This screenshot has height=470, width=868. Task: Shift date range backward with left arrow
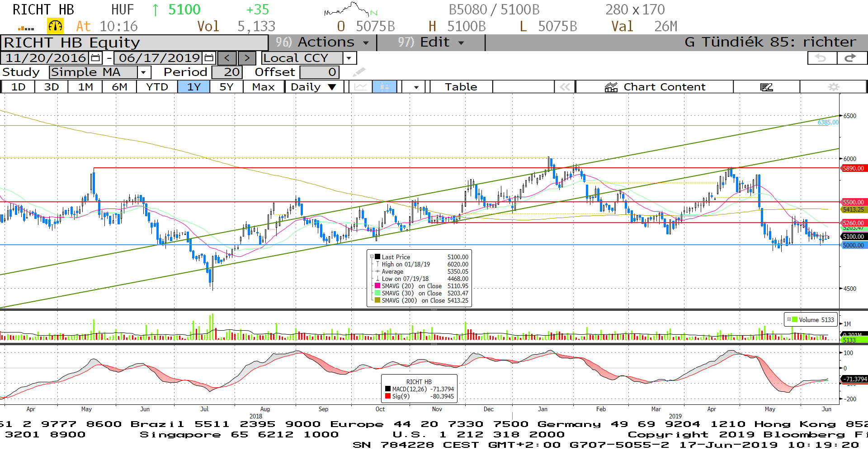point(227,58)
